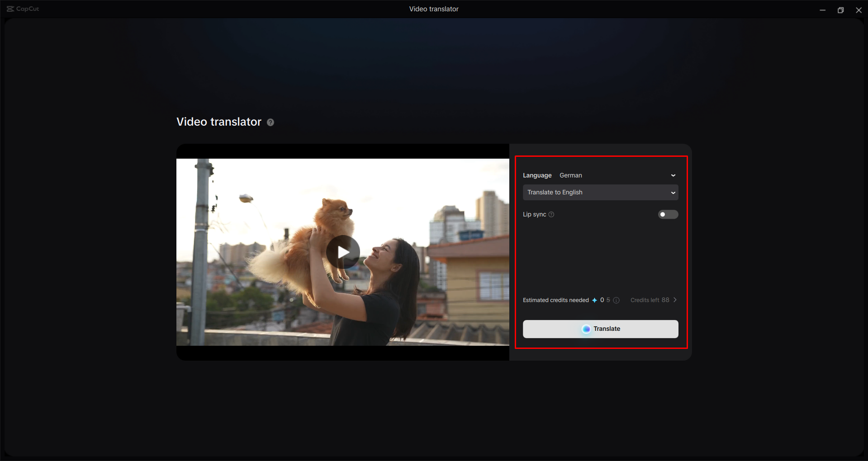Expand Credits left arrow chevron
The height and width of the screenshot is (461, 868).
675,300
